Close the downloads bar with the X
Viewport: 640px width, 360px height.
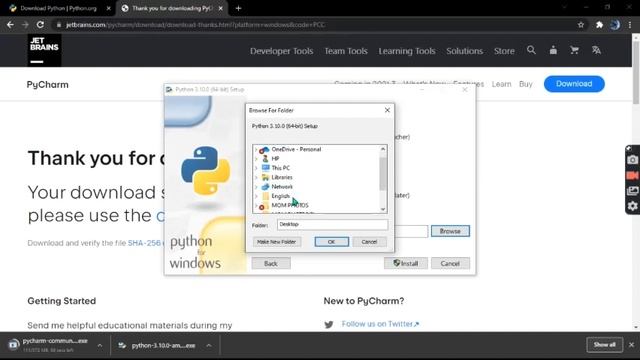coord(631,345)
